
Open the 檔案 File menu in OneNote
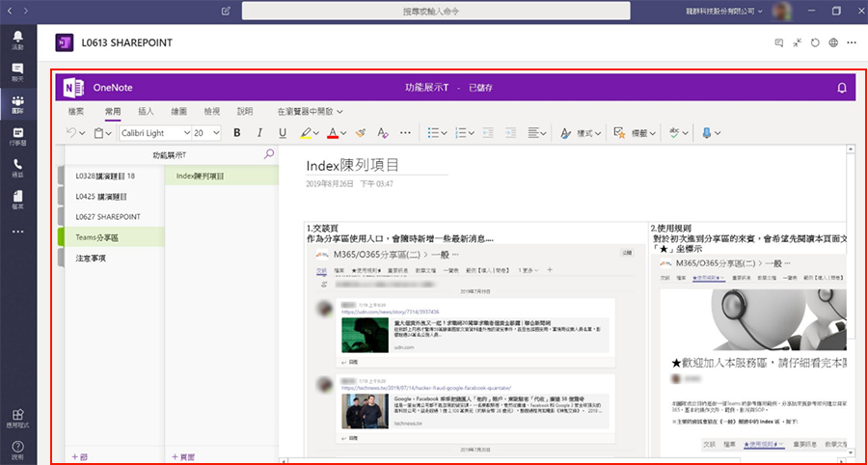click(76, 111)
